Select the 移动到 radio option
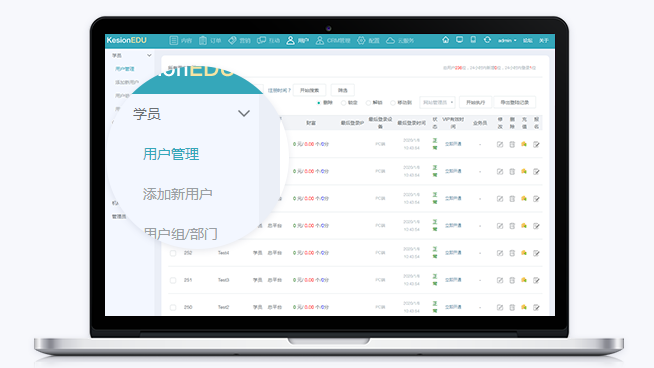The width and height of the screenshot is (654, 368). click(401, 103)
